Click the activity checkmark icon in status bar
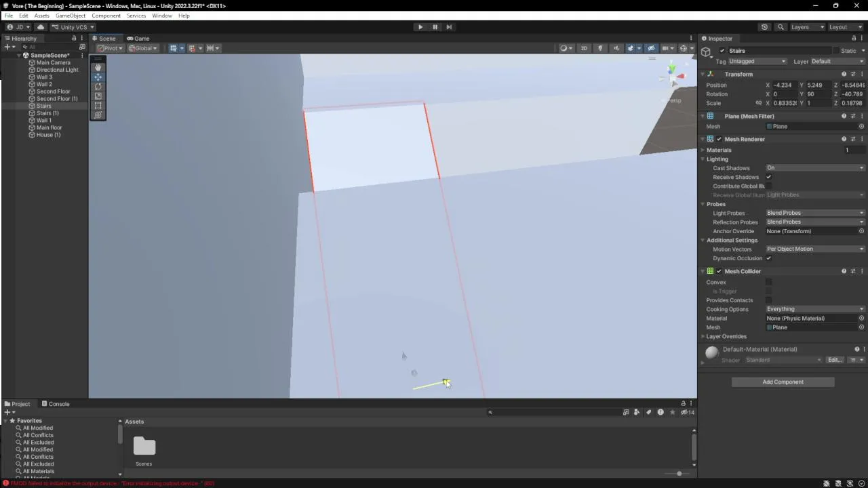This screenshot has height=488, width=868. pyautogui.click(x=862, y=483)
